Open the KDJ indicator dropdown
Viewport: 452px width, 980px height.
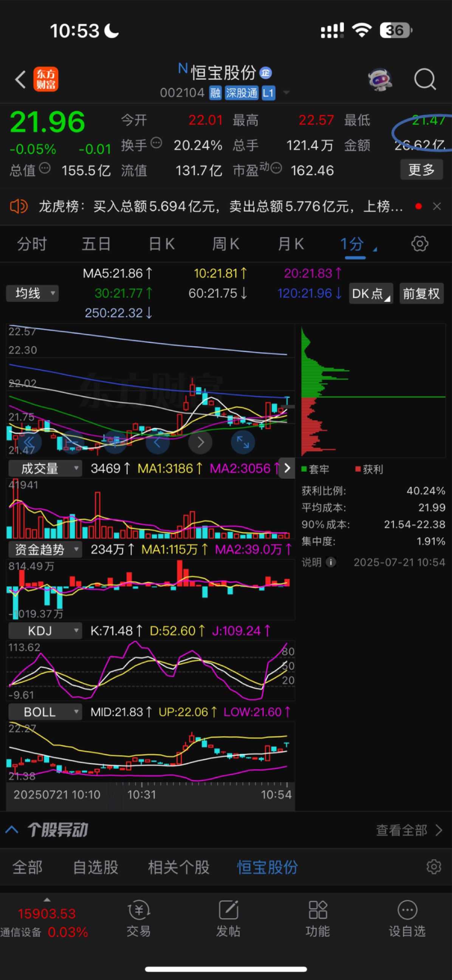point(45,631)
